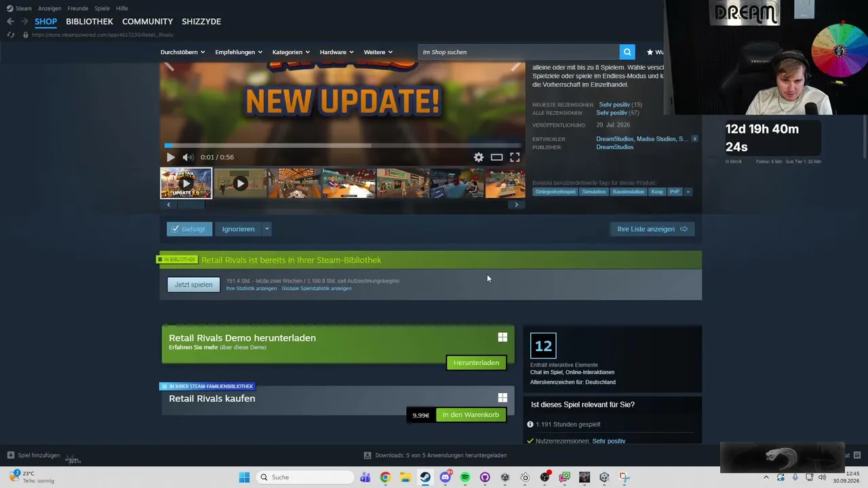Click the Simulation tag
The image size is (868, 488).
point(594,192)
